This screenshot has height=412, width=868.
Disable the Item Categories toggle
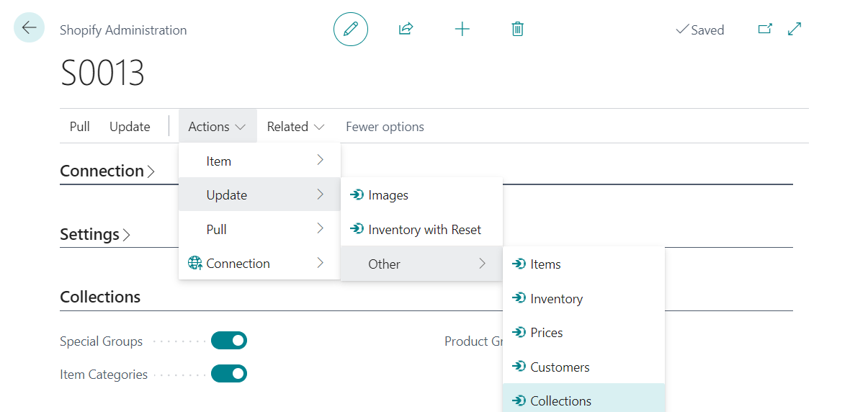(x=229, y=374)
